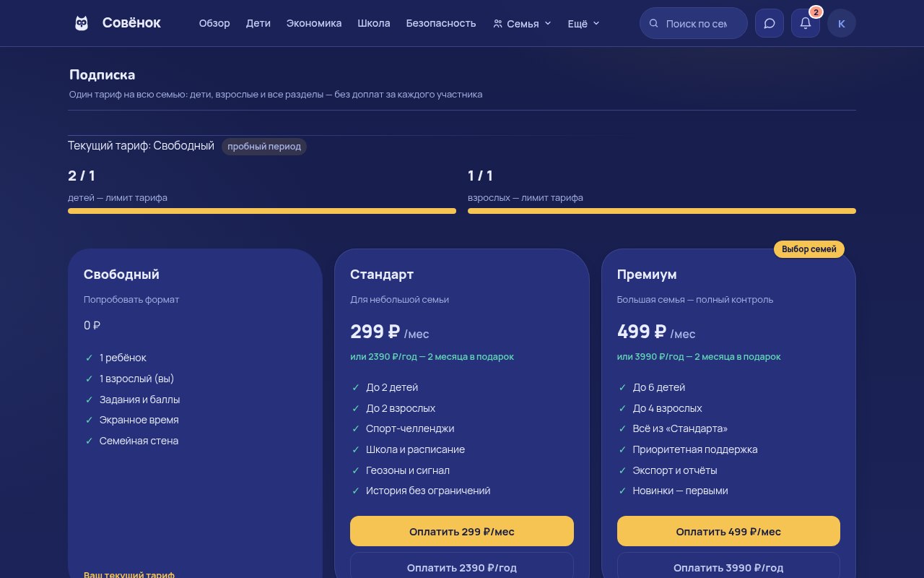
Task: Click the Семейная стена feature
Action: [x=139, y=441]
